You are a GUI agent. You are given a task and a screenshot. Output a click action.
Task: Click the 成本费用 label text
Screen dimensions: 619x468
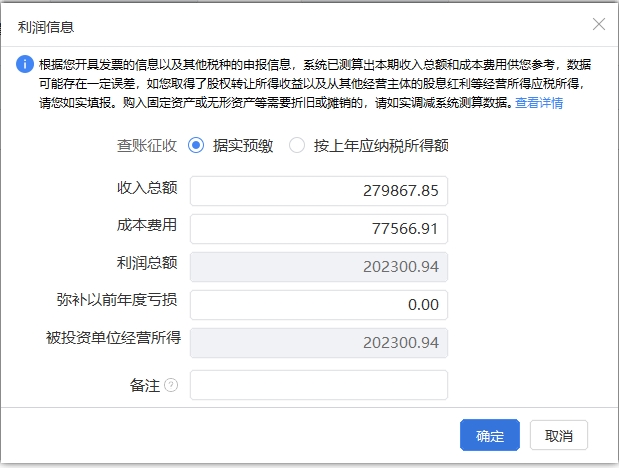(147, 225)
